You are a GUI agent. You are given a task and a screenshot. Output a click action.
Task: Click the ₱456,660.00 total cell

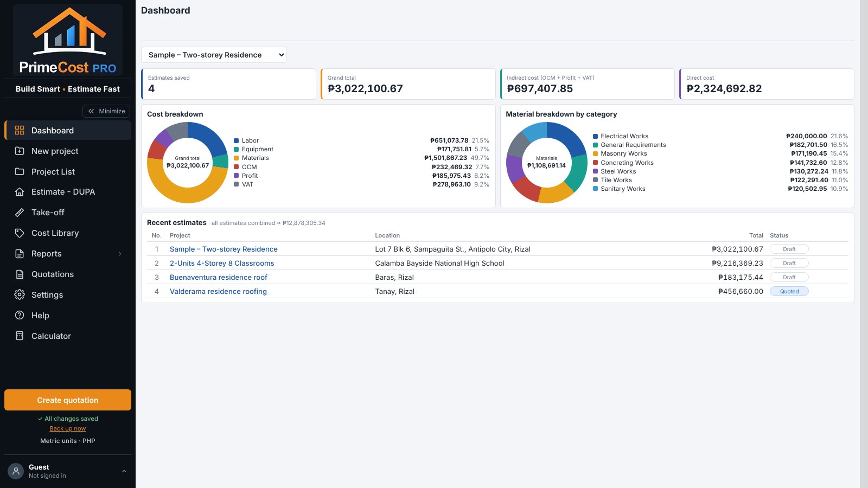point(741,291)
